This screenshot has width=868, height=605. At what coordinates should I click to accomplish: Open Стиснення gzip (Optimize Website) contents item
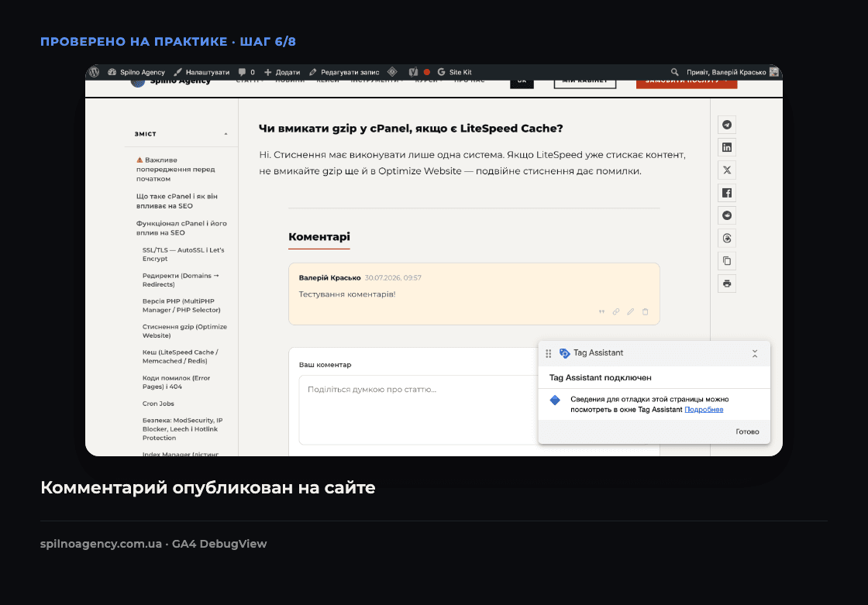[x=184, y=331]
